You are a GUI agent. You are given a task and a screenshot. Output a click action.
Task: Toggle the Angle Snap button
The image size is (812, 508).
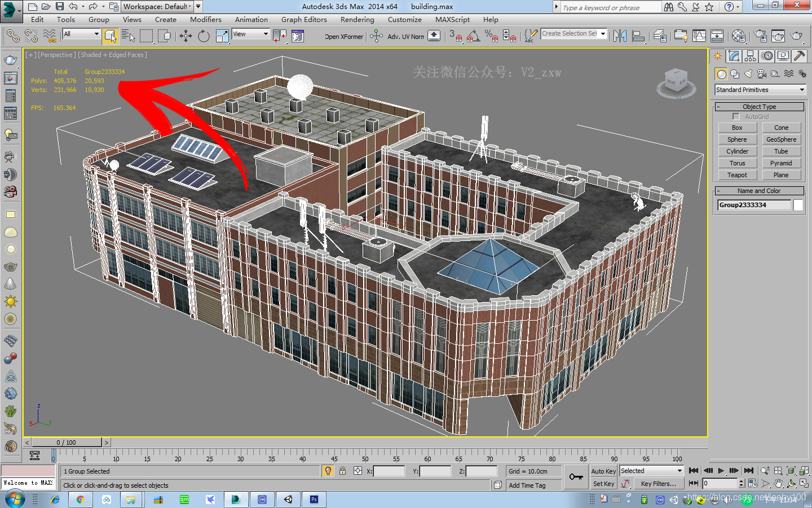(474, 36)
